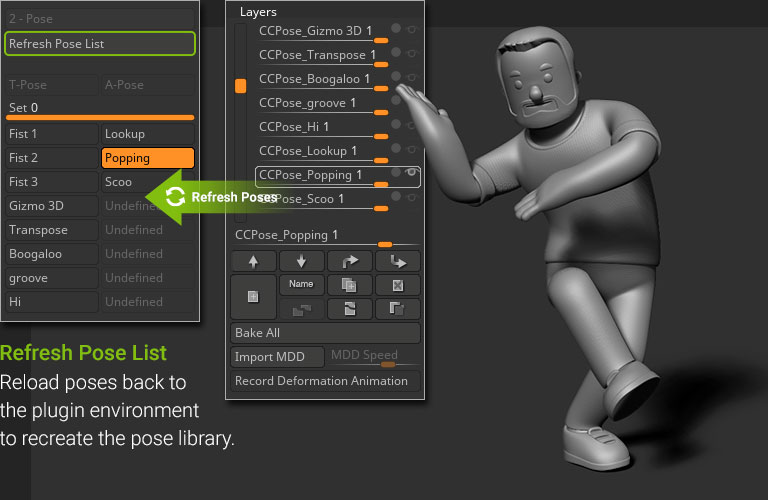Click the delete layer X icon

coord(397,285)
